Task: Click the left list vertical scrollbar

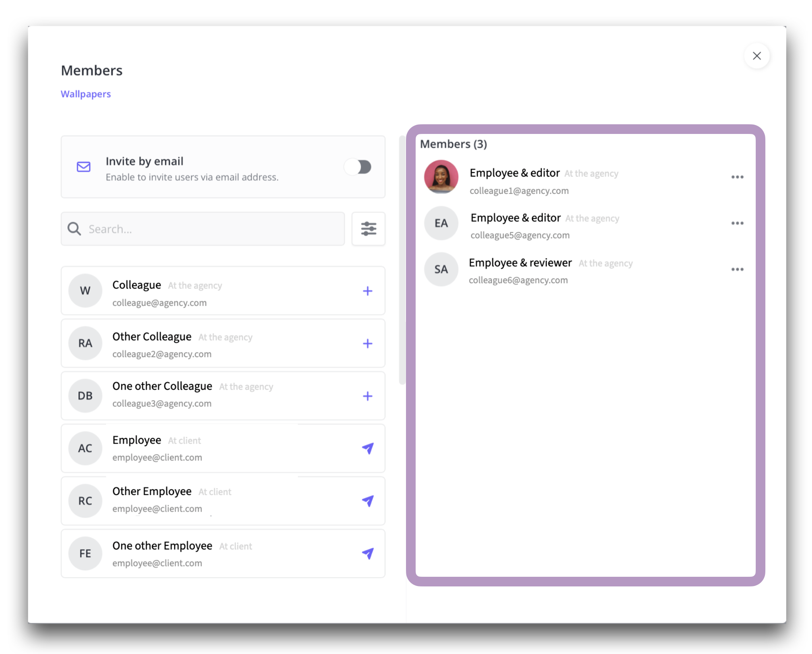Action: point(401,260)
